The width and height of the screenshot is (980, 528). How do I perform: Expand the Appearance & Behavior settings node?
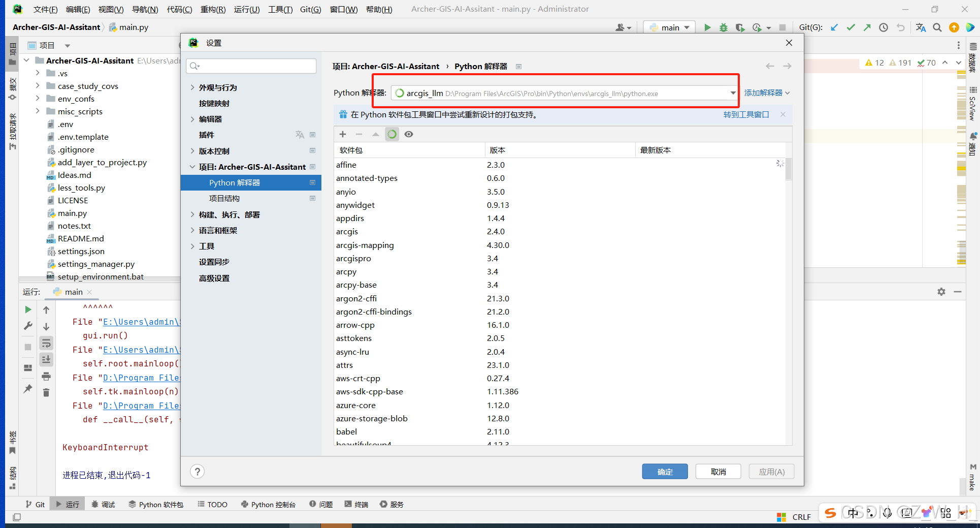(x=192, y=87)
